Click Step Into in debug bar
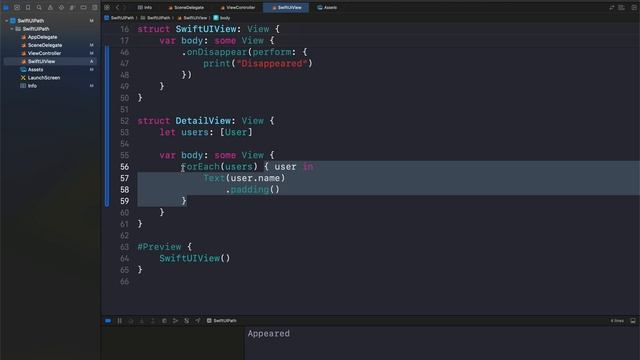This screenshot has height=360, width=640. click(x=142, y=321)
